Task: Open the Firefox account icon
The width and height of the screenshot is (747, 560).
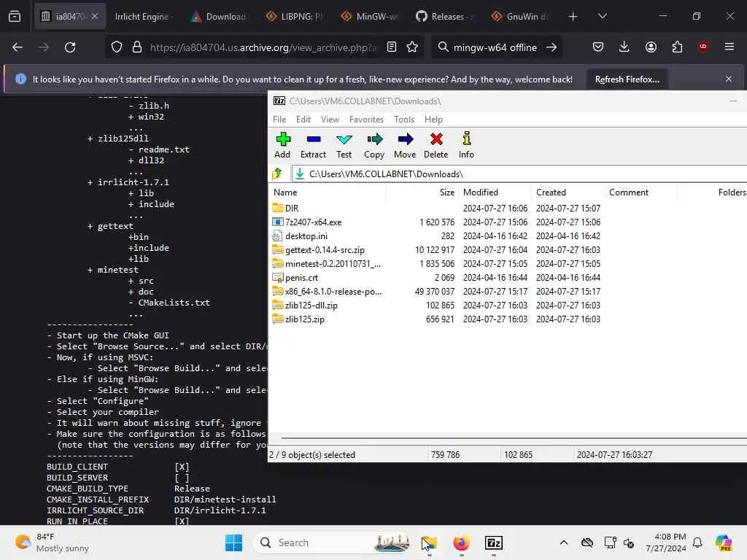Action: point(651,47)
